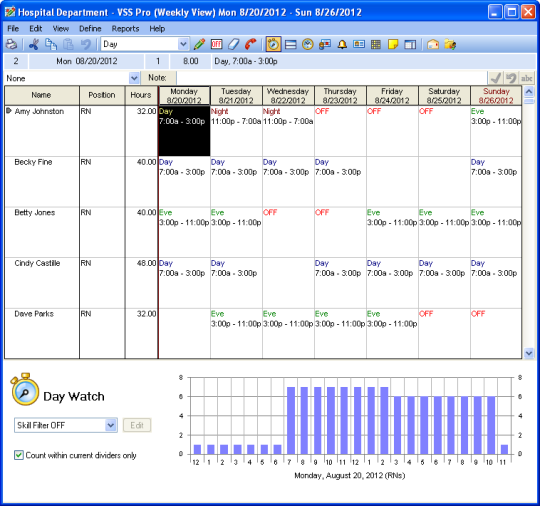Viewport: 540px width, 506px height.
Task: Click the red telephone icon
Action: [x=250, y=44]
